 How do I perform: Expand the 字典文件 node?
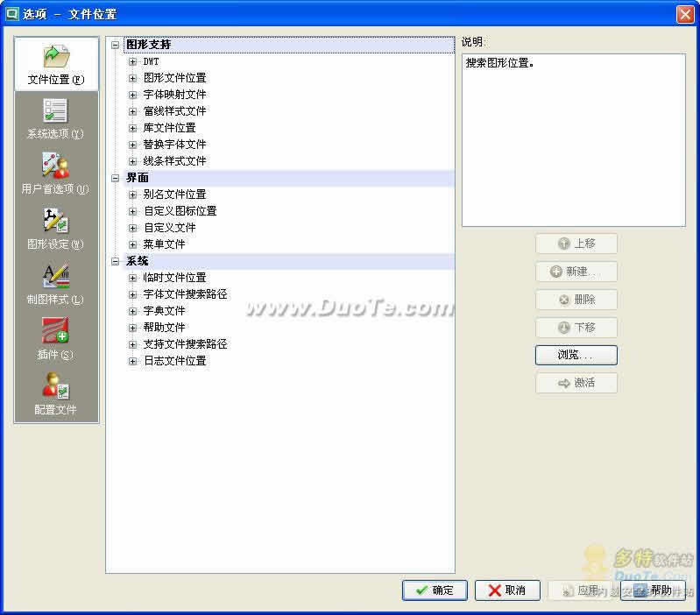(132, 311)
